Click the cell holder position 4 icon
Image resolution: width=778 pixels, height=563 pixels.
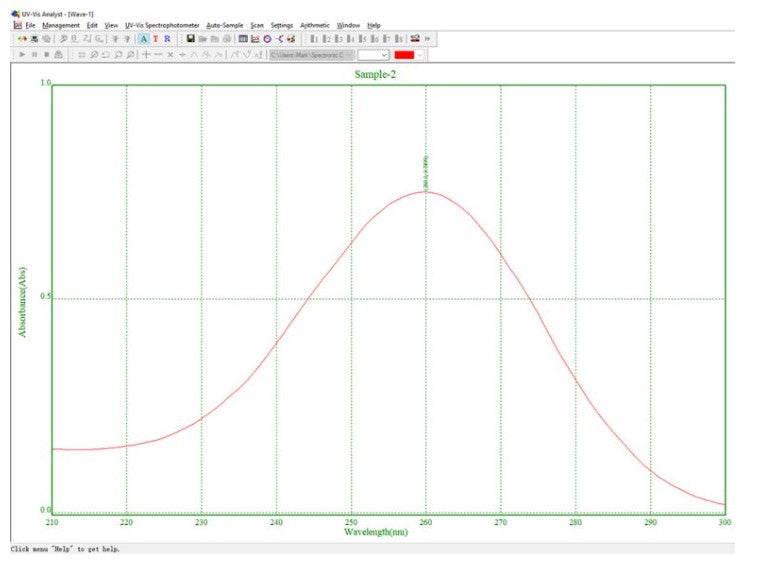tap(350, 39)
